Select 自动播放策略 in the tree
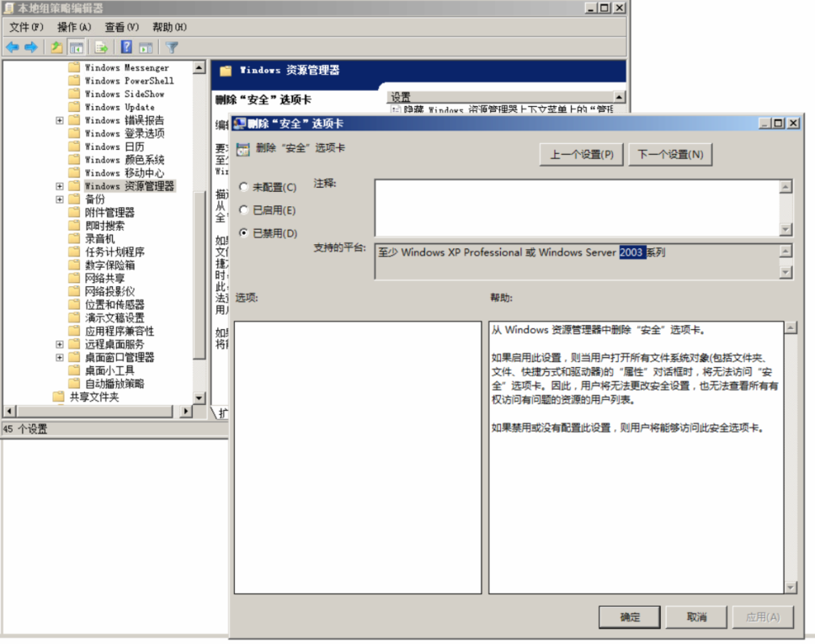The height and width of the screenshot is (644, 815). (x=115, y=384)
